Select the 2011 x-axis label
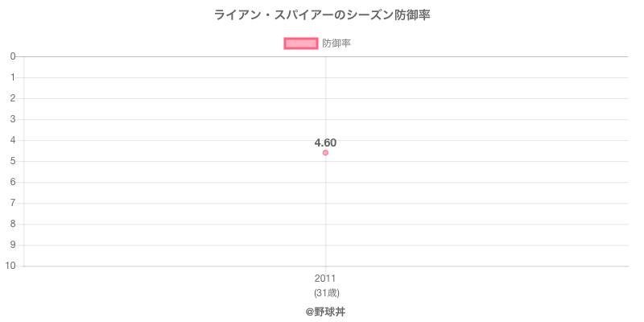Viewport: 644px width, 322px height. (x=325, y=279)
